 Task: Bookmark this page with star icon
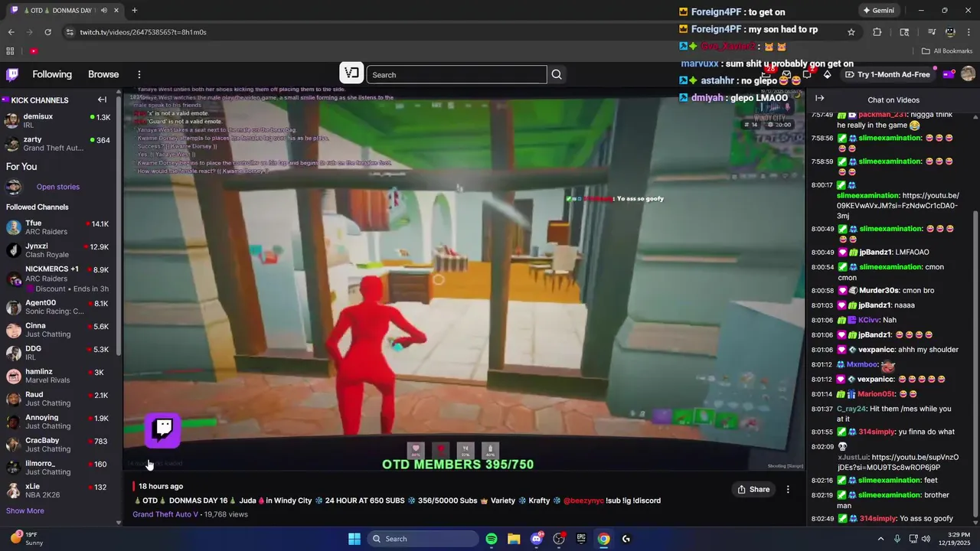[x=851, y=32]
